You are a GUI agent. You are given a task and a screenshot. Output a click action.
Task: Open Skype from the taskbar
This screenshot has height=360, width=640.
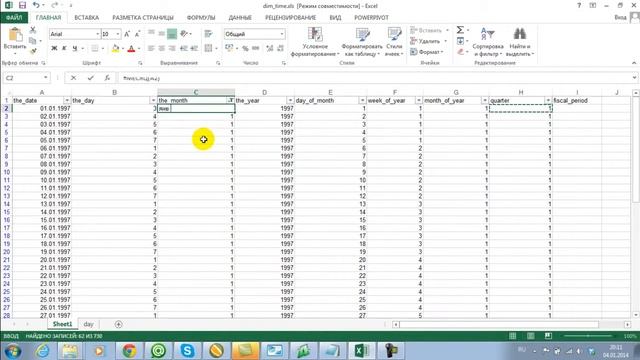(187, 351)
